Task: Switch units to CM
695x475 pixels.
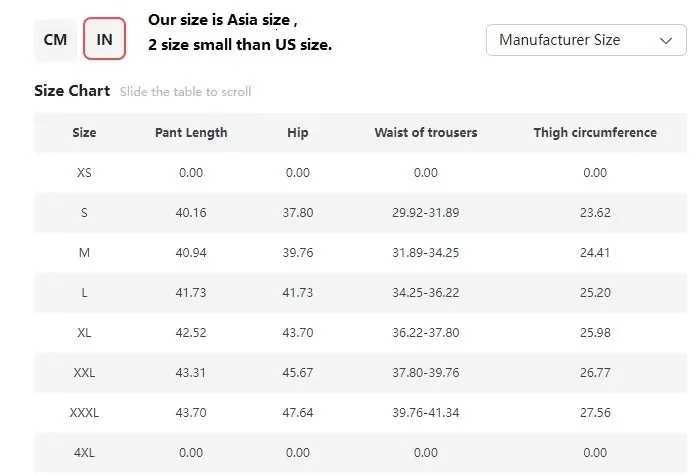Action: [x=55, y=40]
